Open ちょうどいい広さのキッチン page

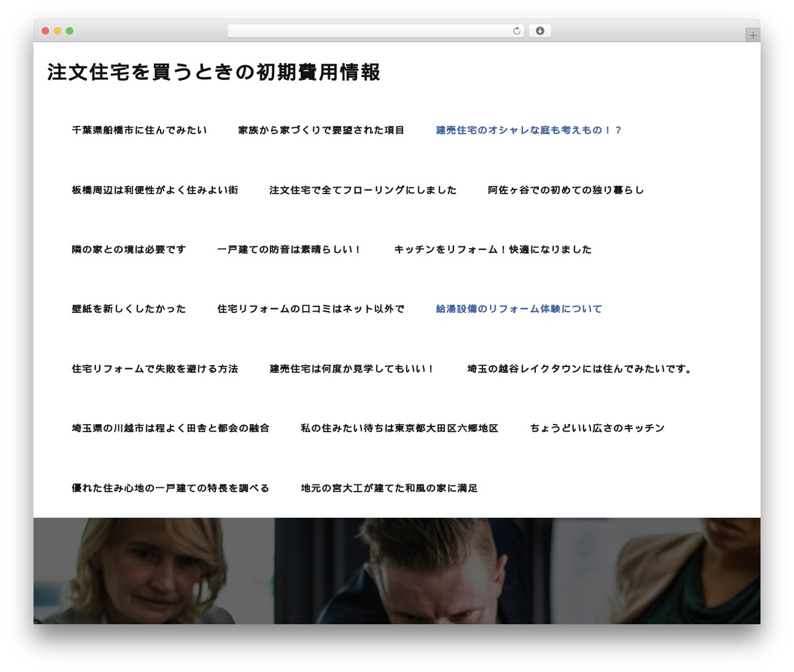click(x=597, y=428)
